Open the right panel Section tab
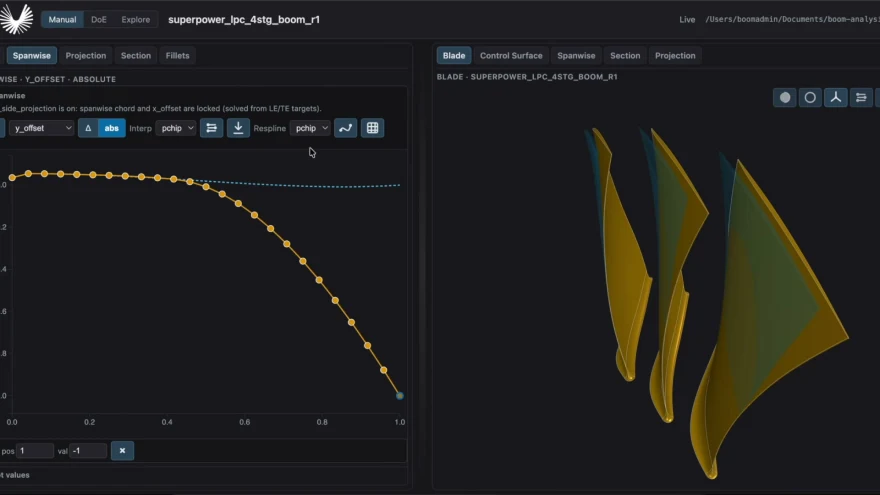This screenshot has height=495, width=880. point(625,56)
